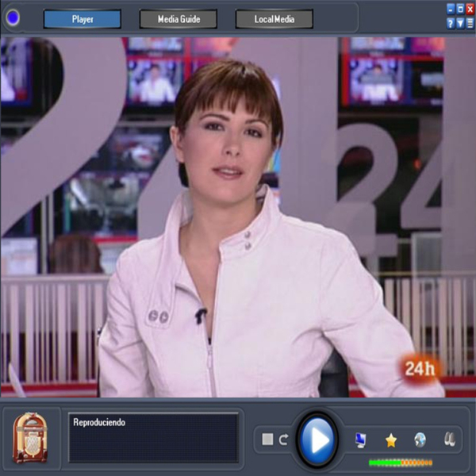
Task: Open the Local Media tab
Action: pyautogui.click(x=274, y=19)
